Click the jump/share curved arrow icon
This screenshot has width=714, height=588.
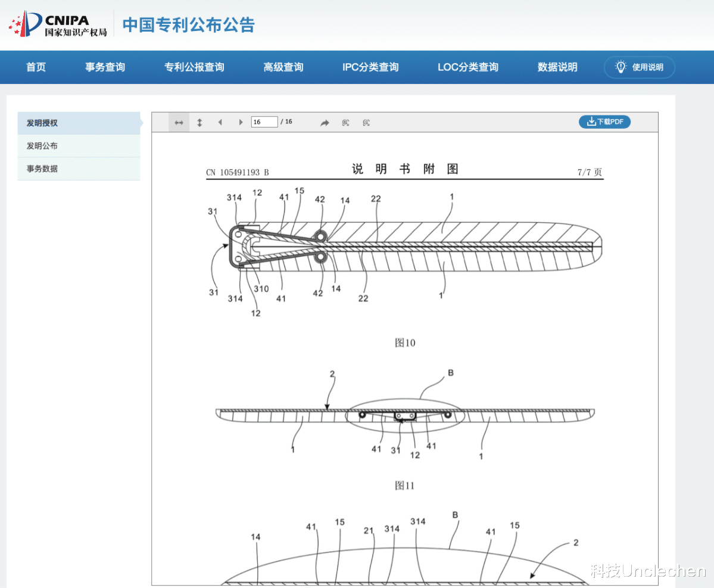pos(325,123)
